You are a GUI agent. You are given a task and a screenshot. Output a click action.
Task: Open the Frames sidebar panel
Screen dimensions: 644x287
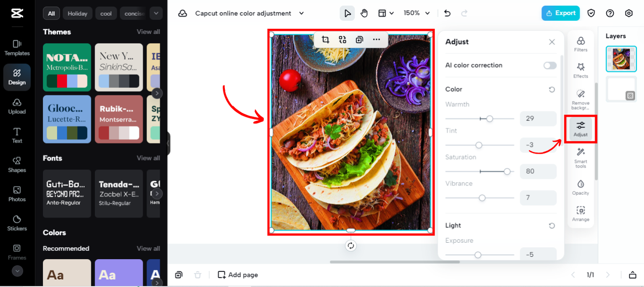(17, 252)
